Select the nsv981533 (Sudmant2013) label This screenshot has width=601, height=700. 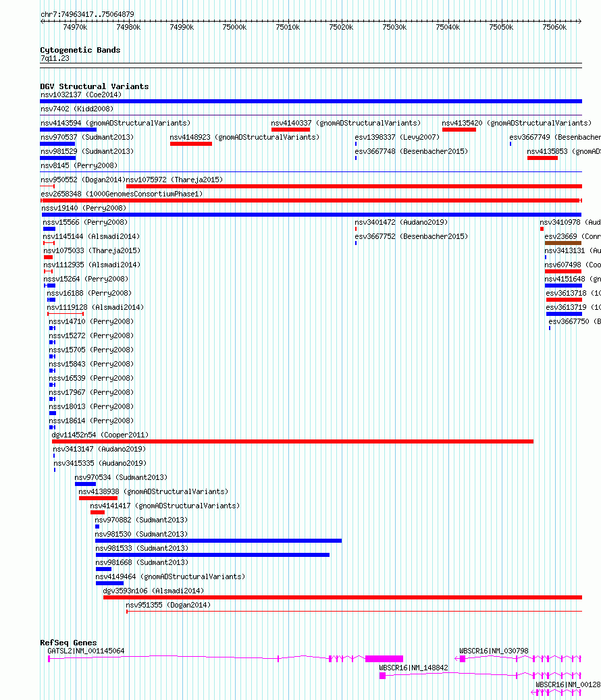(x=142, y=549)
